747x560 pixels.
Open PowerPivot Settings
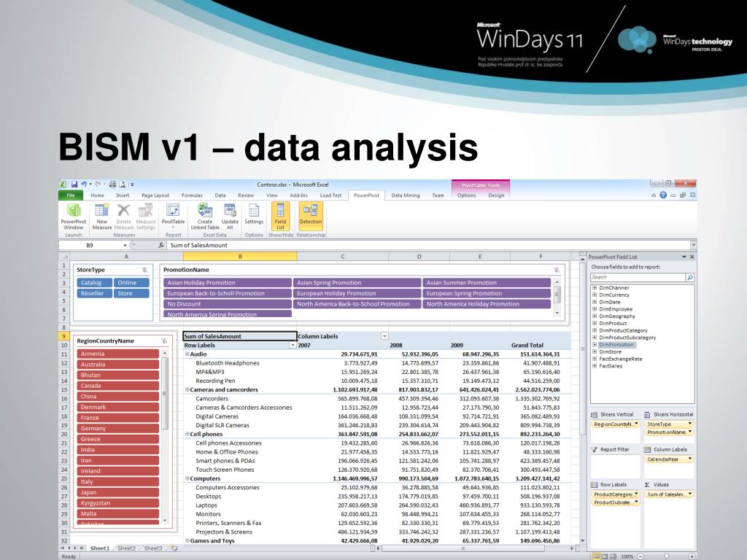tap(254, 215)
